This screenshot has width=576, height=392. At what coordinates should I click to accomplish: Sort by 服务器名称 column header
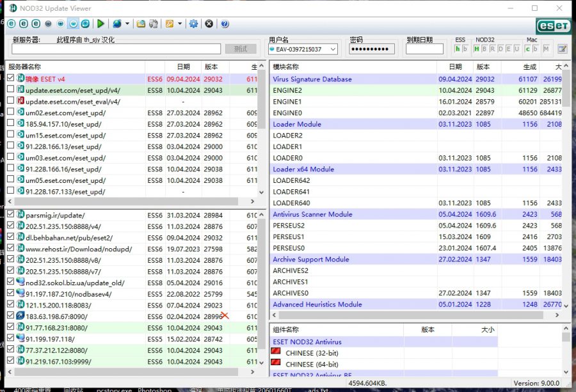pos(75,67)
